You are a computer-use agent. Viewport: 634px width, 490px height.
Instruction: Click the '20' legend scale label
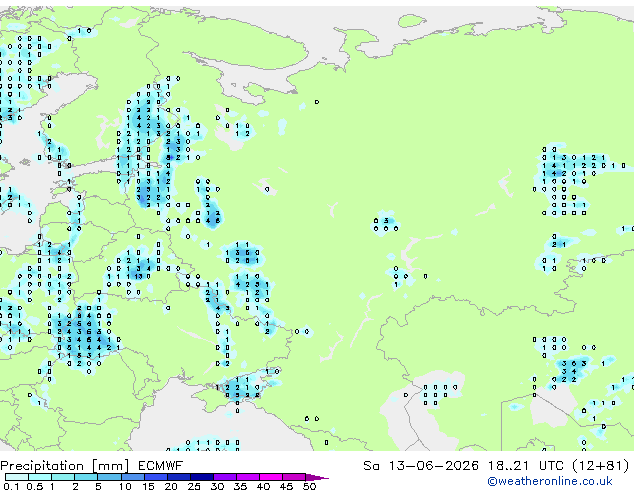coord(171,486)
